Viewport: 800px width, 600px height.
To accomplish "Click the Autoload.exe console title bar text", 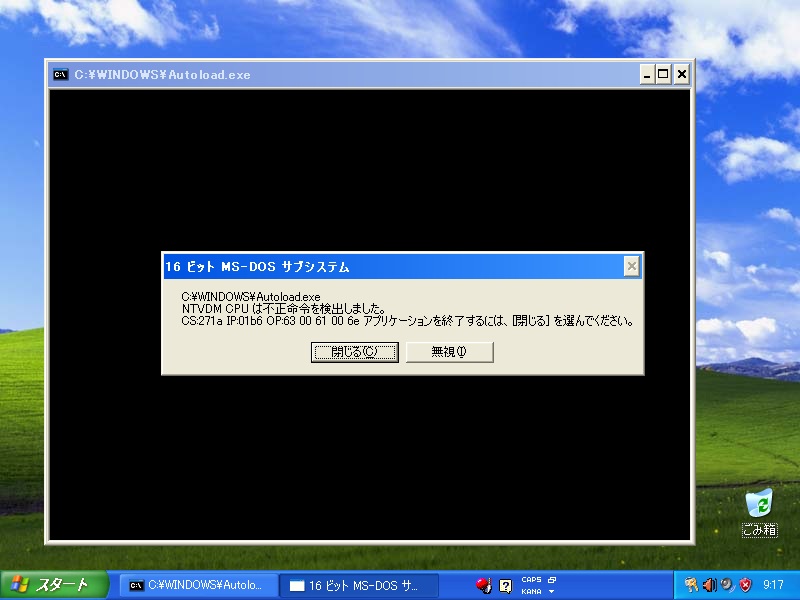I will tap(162, 74).
